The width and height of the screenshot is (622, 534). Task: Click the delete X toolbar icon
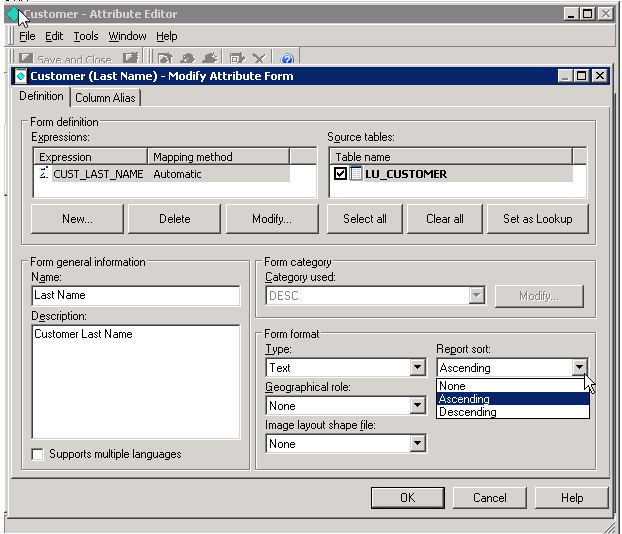click(x=259, y=60)
